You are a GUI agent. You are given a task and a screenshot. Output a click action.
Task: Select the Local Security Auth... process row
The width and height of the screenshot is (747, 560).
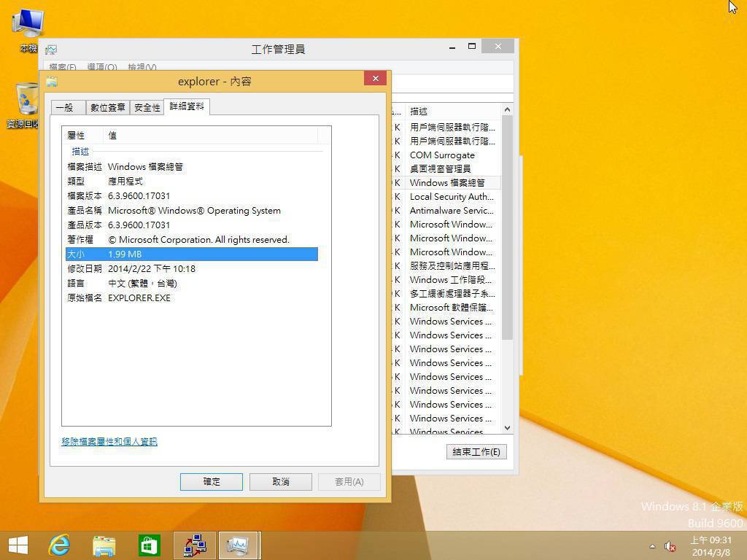pos(447,197)
